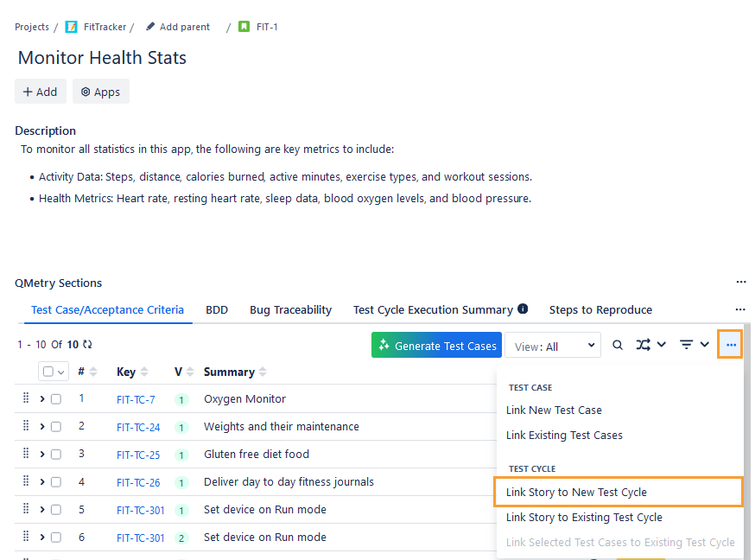Image resolution: width=755 pixels, height=560 pixels.
Task: Check the checkbox for row FIT-TC-7
Action: point(56,398)
